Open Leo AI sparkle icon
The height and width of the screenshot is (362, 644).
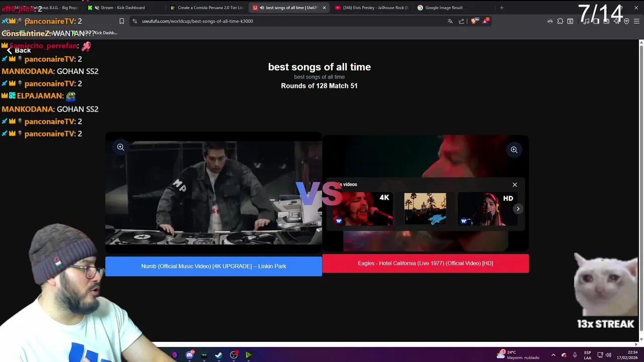coord(617,21)
